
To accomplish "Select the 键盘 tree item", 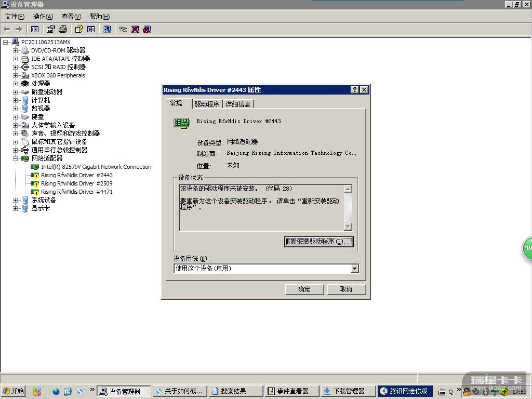I will [37, 117].
